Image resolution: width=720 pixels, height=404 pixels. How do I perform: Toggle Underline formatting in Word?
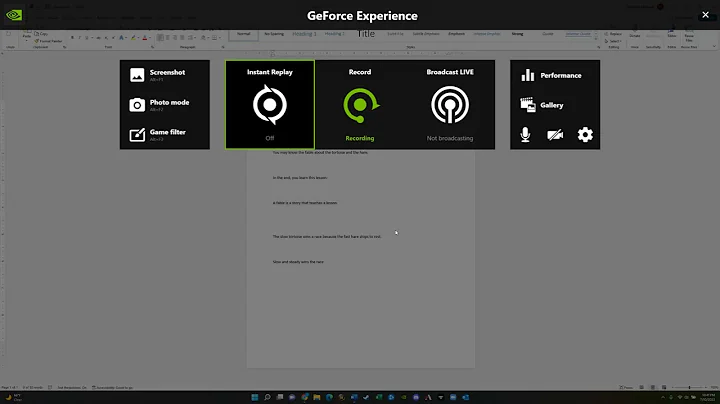pyautogui.click(x=86, y=38)
